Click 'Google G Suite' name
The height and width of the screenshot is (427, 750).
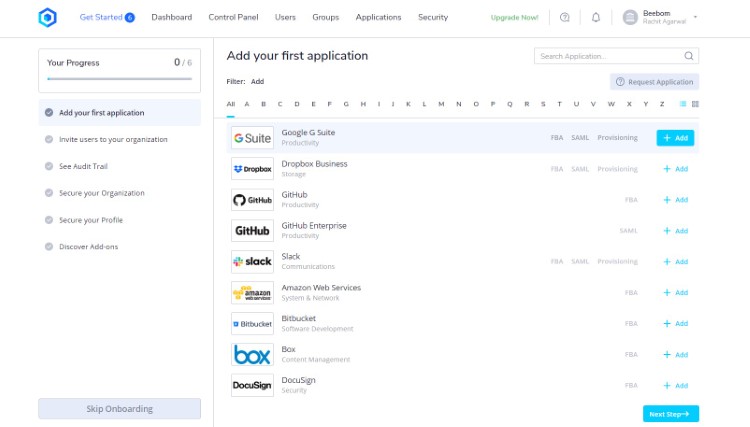click(308, 132)
